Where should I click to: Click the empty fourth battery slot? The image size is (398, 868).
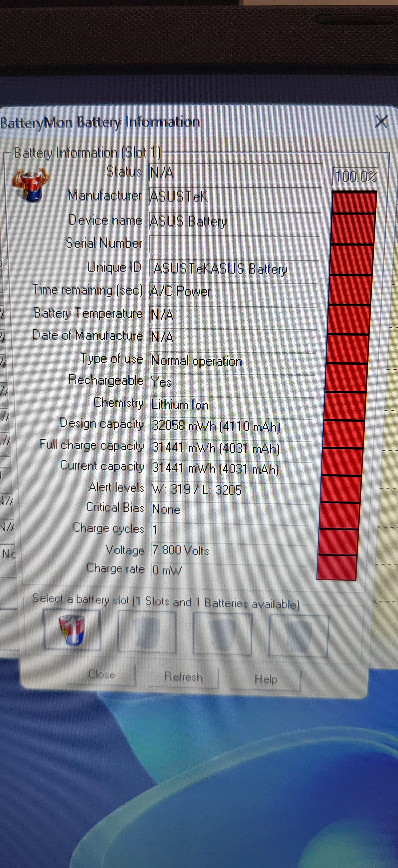pyautogui.click(x=298, y=636)
